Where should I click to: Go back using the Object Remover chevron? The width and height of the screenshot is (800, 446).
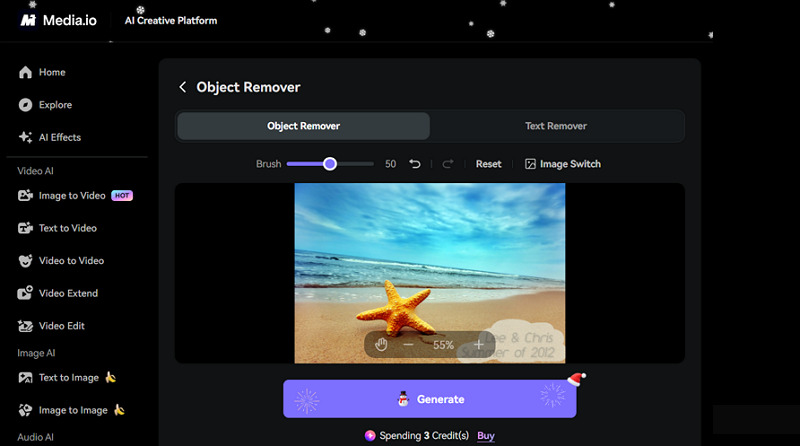click(x=183, y=87)
